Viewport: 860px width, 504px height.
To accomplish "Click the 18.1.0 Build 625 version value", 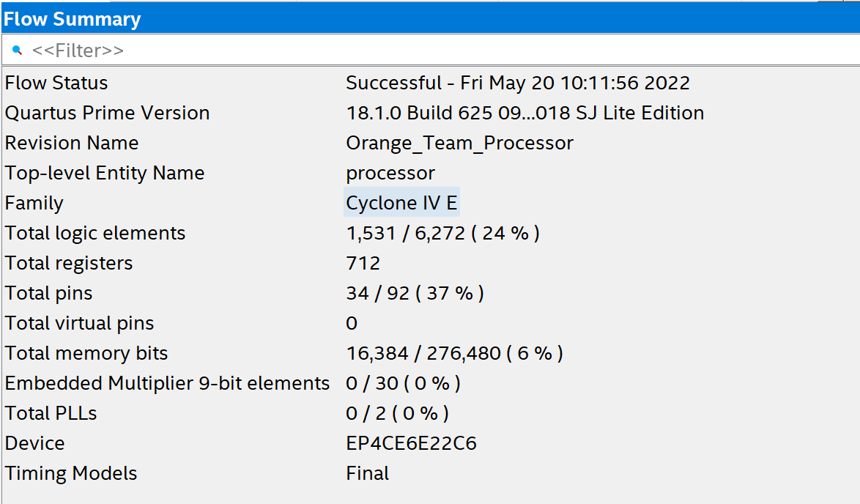I will coord(524,113).
